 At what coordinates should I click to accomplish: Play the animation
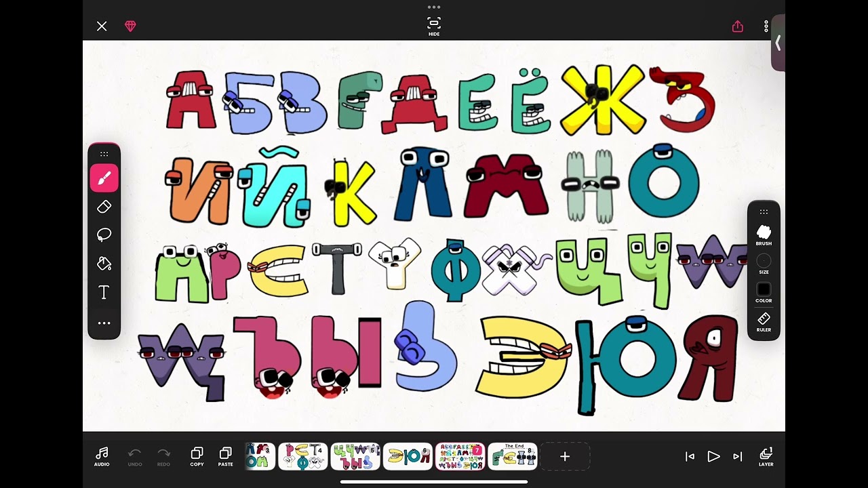tap(713, 456)
